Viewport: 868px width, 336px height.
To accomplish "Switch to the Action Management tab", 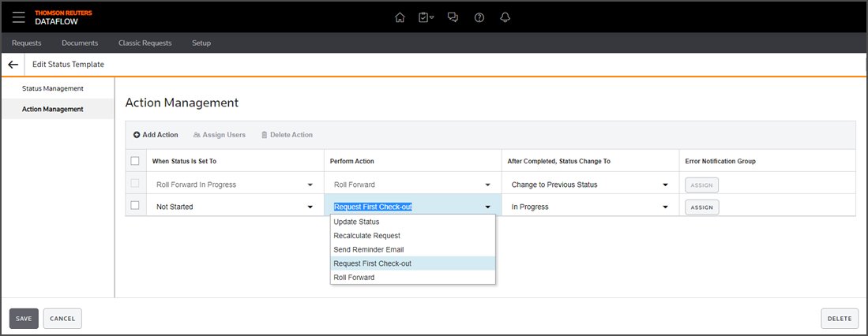I will click(x=58, y=109).
